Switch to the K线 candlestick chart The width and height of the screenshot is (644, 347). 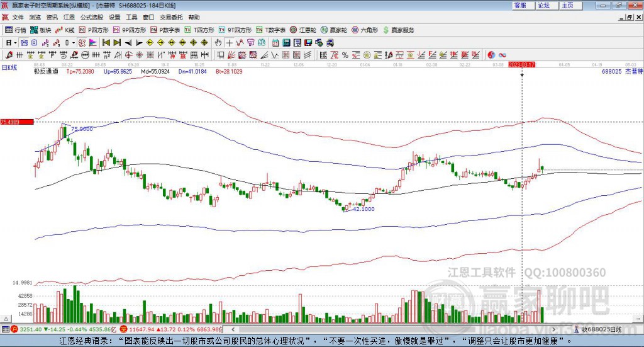(x=65, y=30)
